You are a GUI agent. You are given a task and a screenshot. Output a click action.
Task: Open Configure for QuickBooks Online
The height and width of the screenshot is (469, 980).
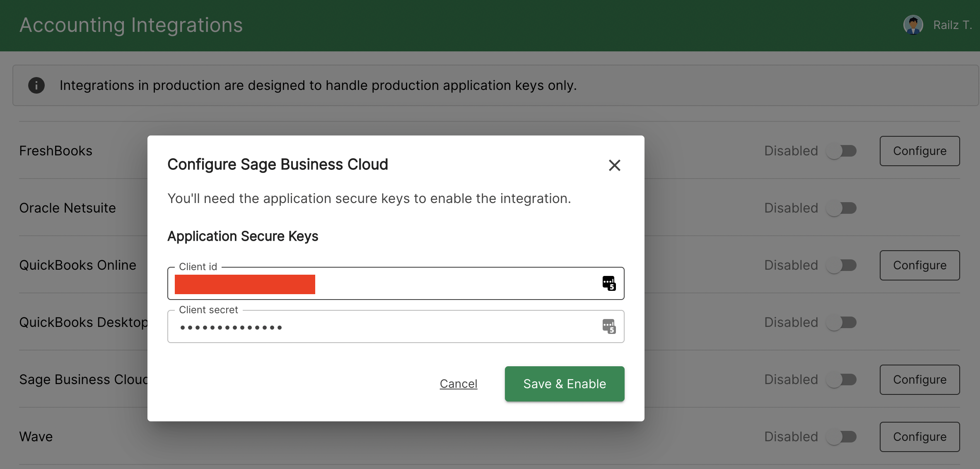tap(920, 265)
